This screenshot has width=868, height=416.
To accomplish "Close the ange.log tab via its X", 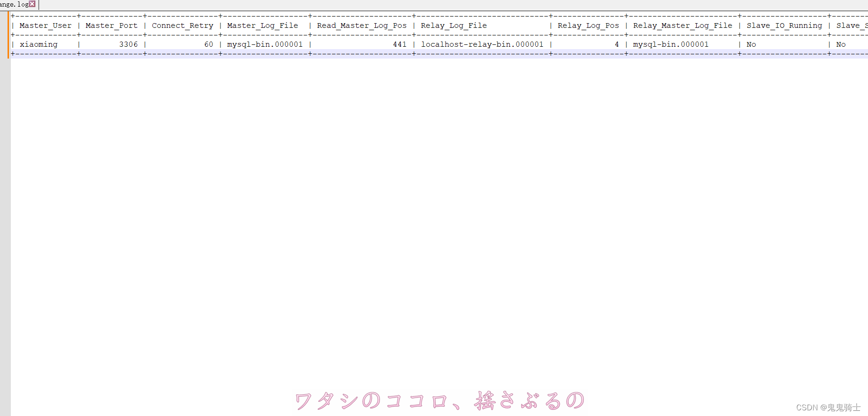I will coord(32,4).
